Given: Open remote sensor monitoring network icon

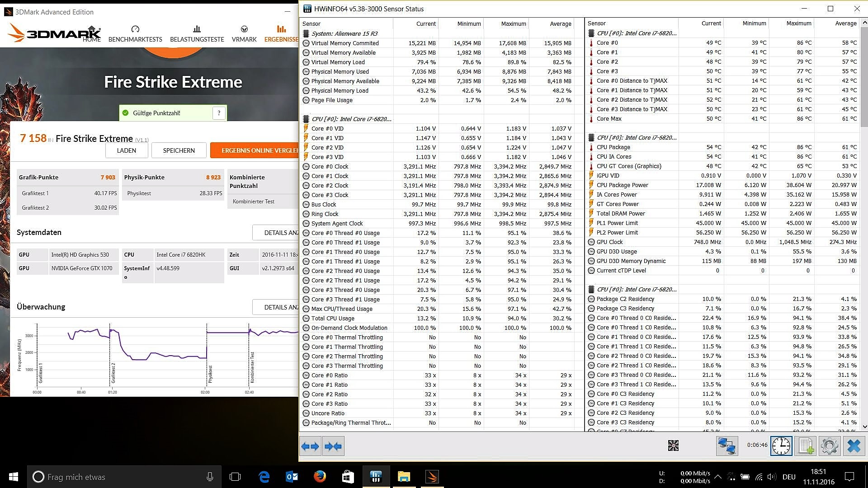Looking at the screenshot, I should click(x=727, y=446).
